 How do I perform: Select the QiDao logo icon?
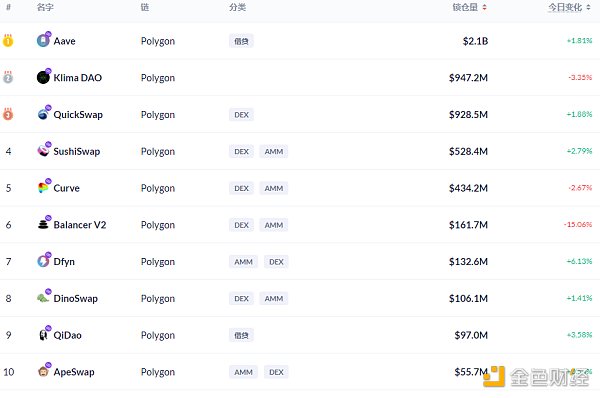click(43, 334)
